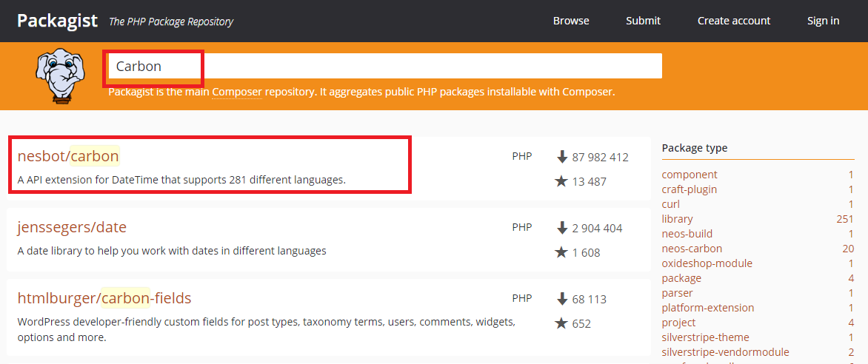Click the Packagist title in header
The height and width of the screenshot is (364, 868).
click(57, 21)
